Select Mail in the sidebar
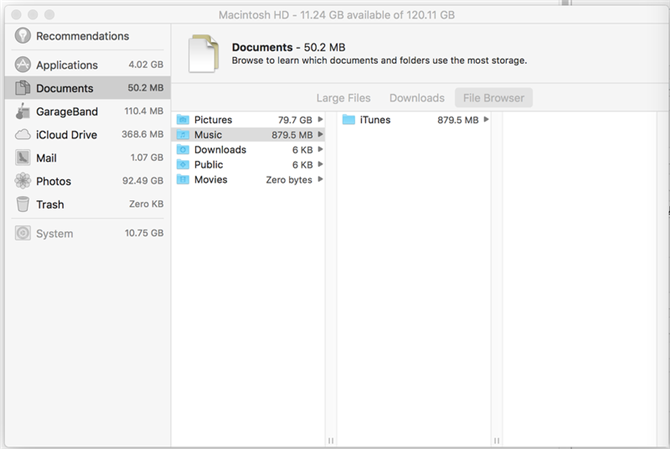 coord(88,158)
